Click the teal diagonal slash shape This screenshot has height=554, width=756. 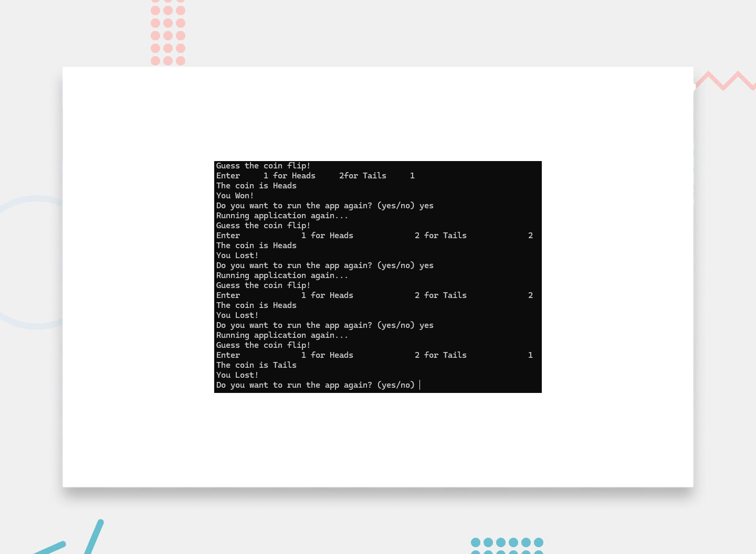pyautogui.click(x=94, y=537)
